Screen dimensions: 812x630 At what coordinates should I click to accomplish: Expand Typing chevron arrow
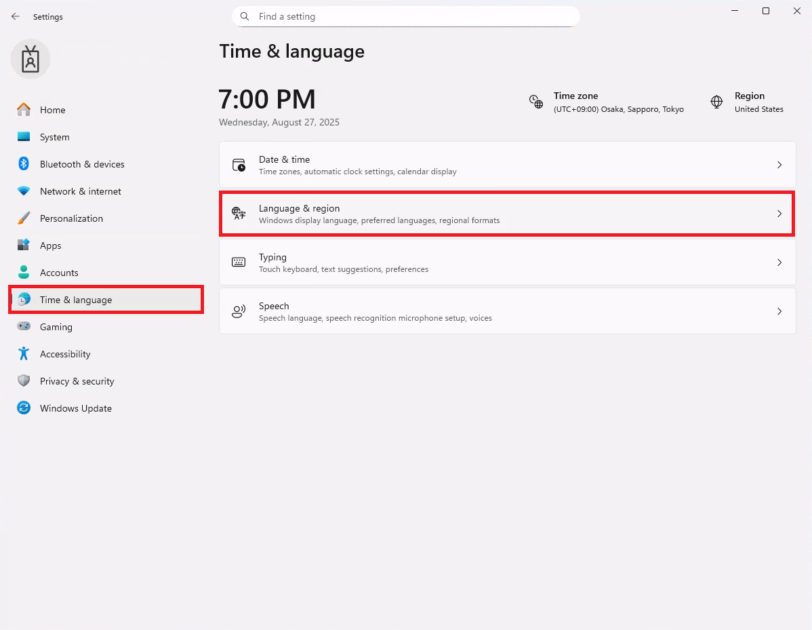pos(779,262)
